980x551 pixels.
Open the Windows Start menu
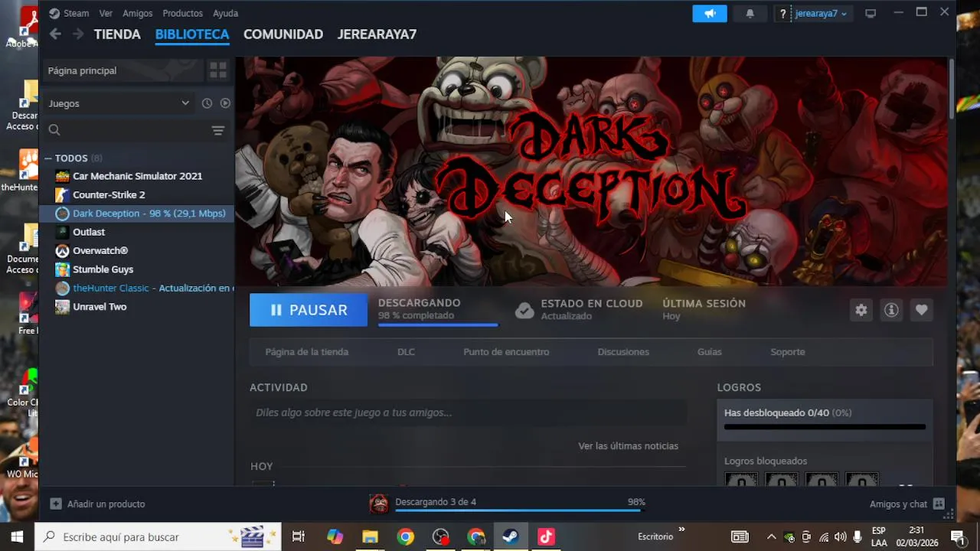(17, 536)
